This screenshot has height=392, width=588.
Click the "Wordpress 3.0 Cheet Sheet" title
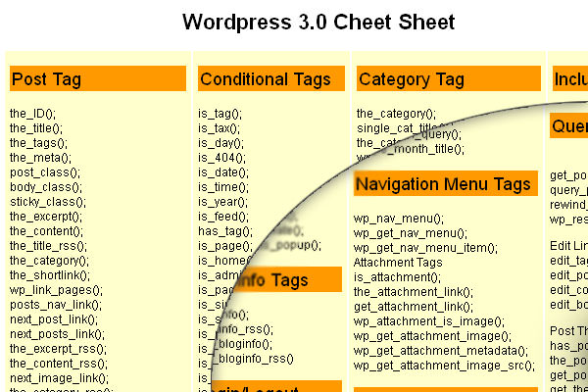click(318, 22)
